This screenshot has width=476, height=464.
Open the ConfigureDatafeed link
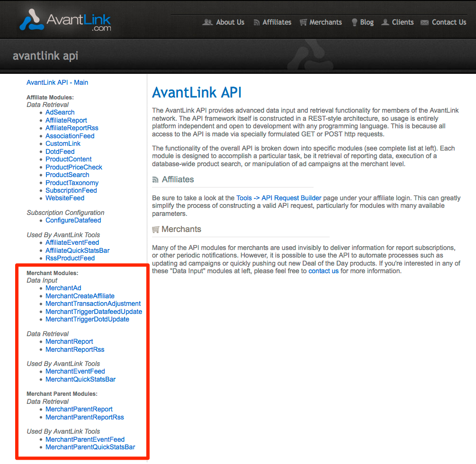point(73,220)
